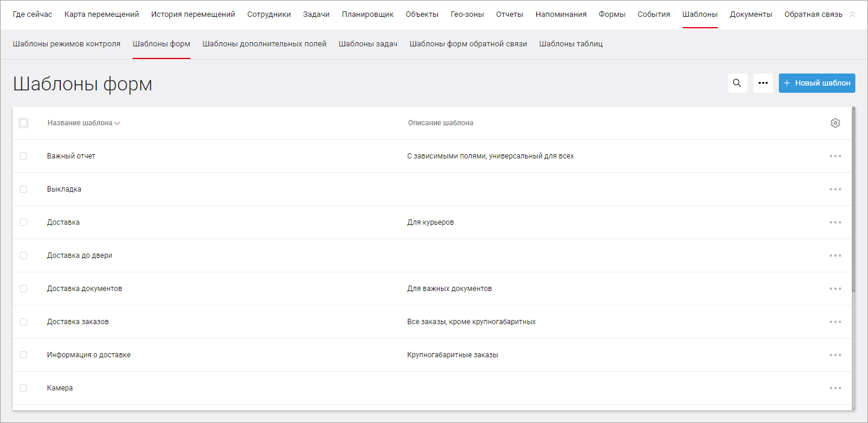Viewport: 868px width, 423px height.
Task: Tick the select-all checkbox in table header
Action: (x=23, y=123)
